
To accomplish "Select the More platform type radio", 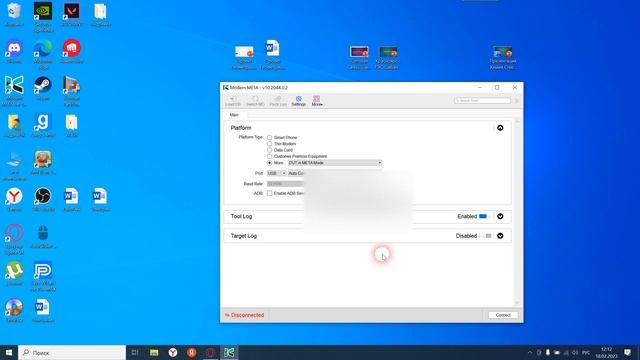I will tap(269, 162).
